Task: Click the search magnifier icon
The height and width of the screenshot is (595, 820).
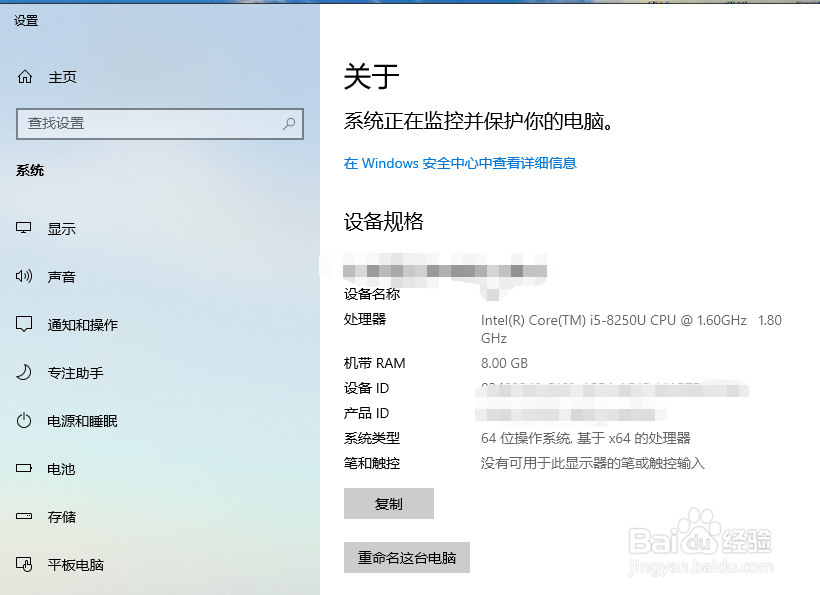Action: [289, 123]
